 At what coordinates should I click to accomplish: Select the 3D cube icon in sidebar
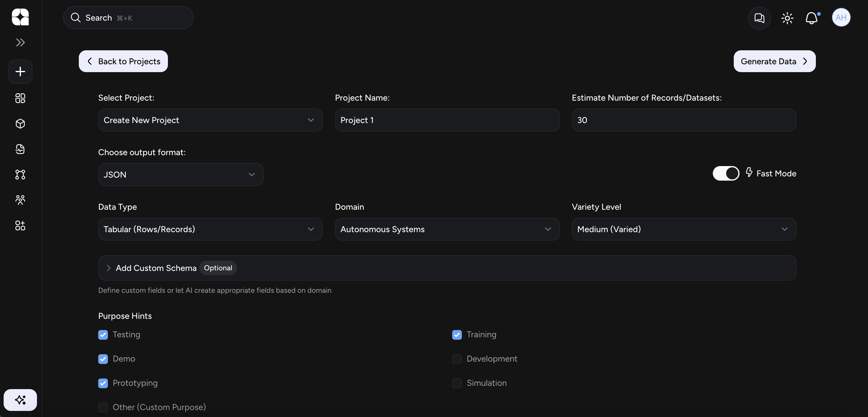(x=20, y=124)
